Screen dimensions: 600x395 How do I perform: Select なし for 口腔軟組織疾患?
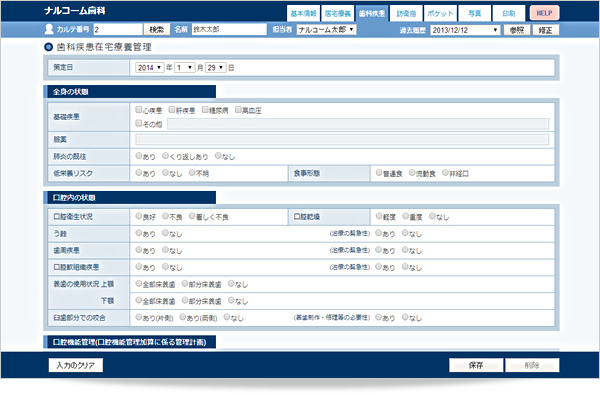point(165,266)
